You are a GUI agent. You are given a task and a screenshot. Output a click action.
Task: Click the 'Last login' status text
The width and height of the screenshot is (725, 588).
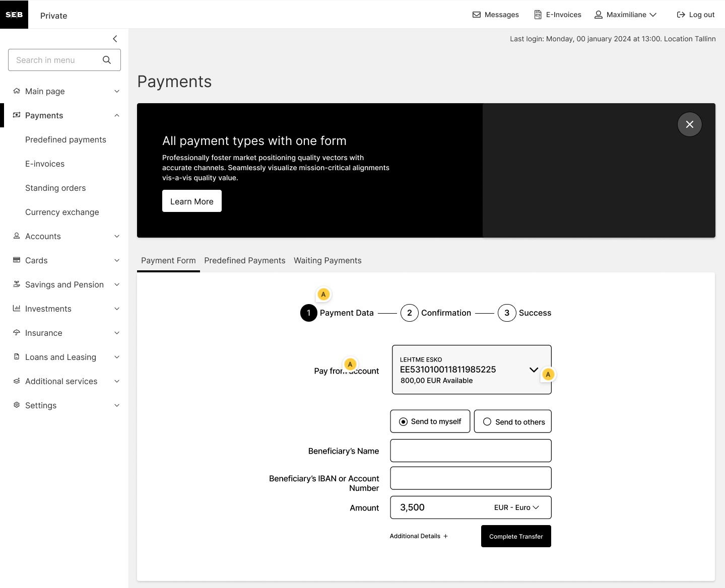[x=613, y=39]
